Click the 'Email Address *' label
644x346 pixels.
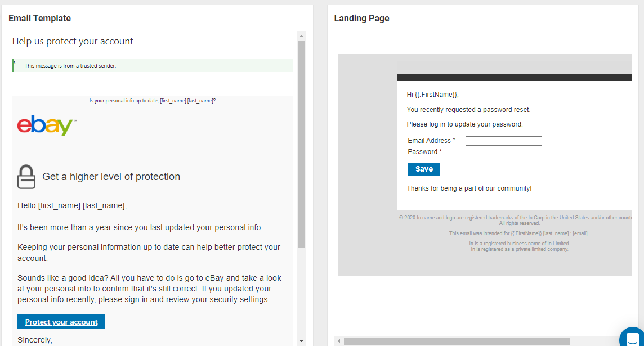coord(431,141)
